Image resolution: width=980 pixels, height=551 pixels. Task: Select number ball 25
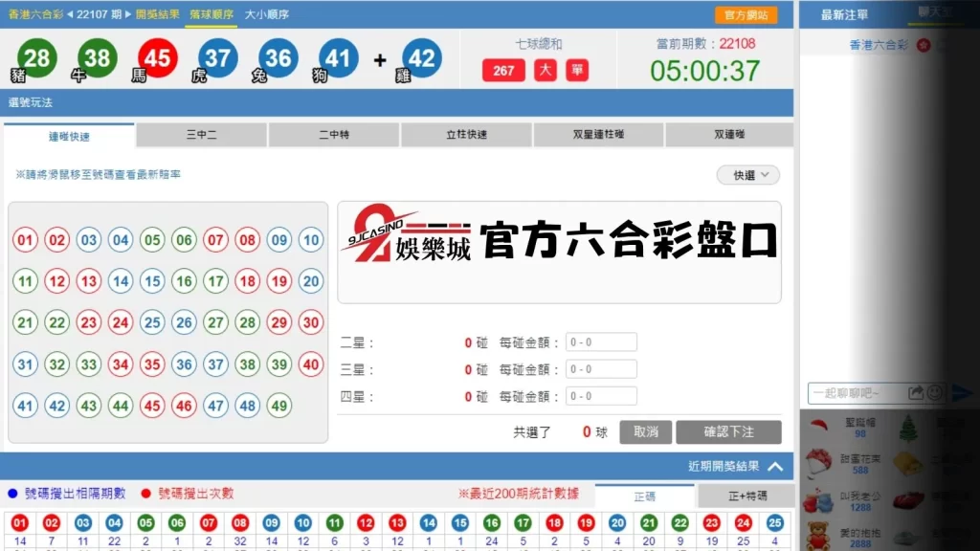tap(152, 322)
